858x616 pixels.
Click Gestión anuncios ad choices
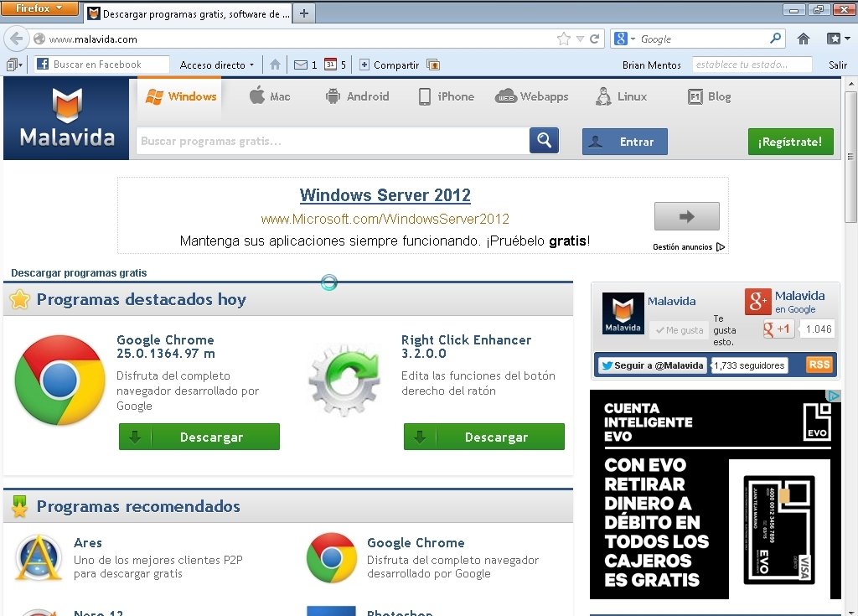(689, 247)
